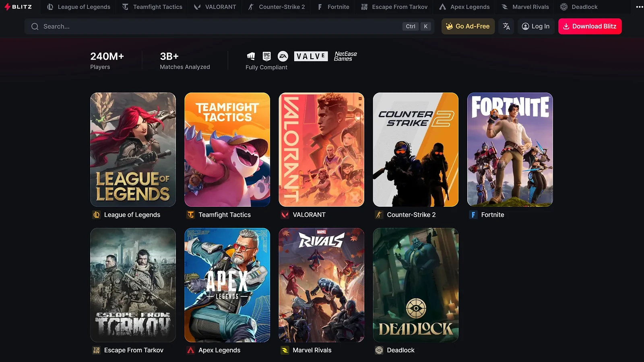Screen dimensions: 644x362
Task: Open the League of Legends cover art
Action: (133, 150)
